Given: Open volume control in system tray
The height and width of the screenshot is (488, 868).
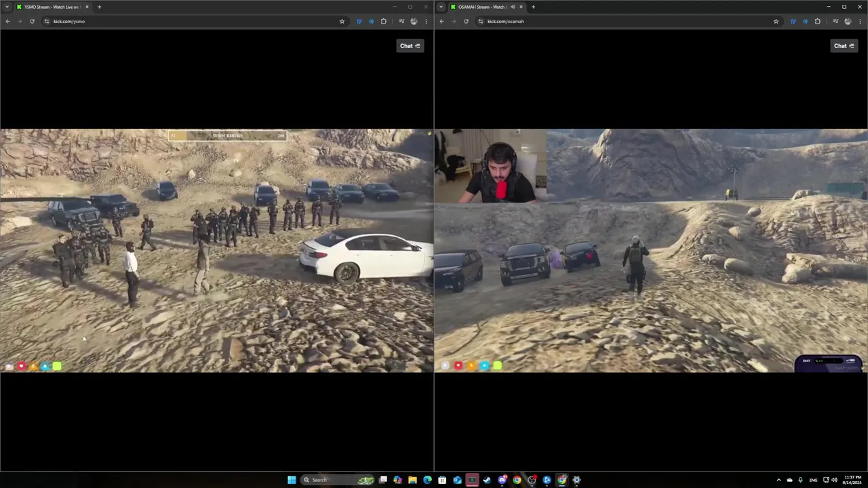Looking at the screenshot, I should coord(834,480).
